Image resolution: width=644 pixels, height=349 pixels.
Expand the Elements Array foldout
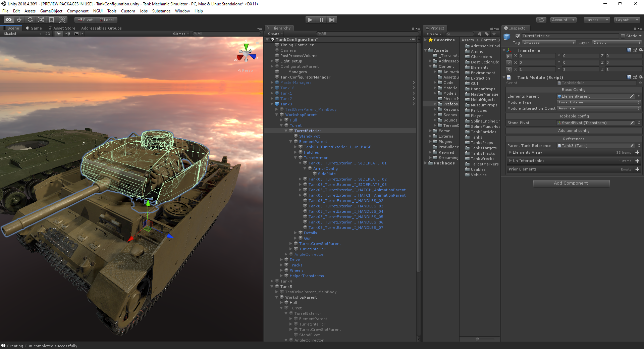click(x=510, y=152)
